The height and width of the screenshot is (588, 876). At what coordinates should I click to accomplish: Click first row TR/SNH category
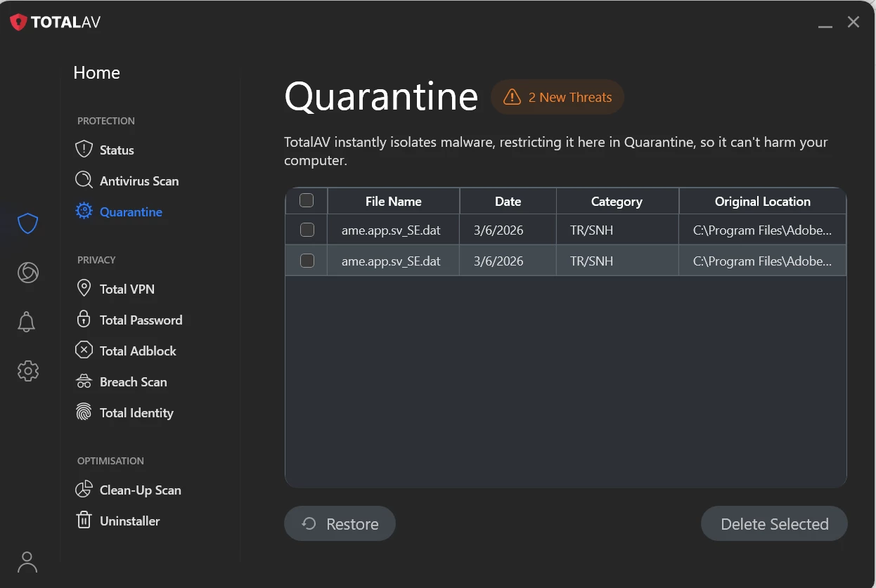(591, 230)
